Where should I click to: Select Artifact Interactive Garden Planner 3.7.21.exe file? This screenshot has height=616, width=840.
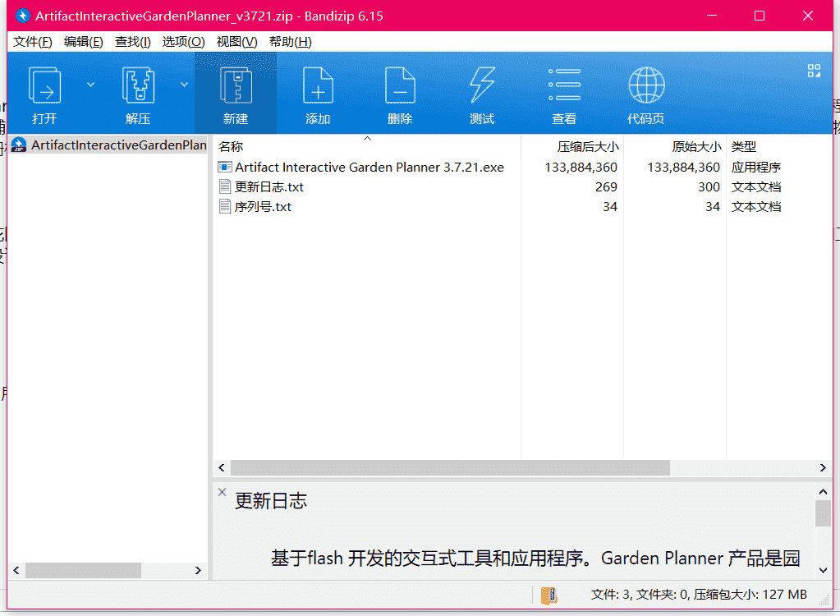pyautogui.click(x=370, y=167)
